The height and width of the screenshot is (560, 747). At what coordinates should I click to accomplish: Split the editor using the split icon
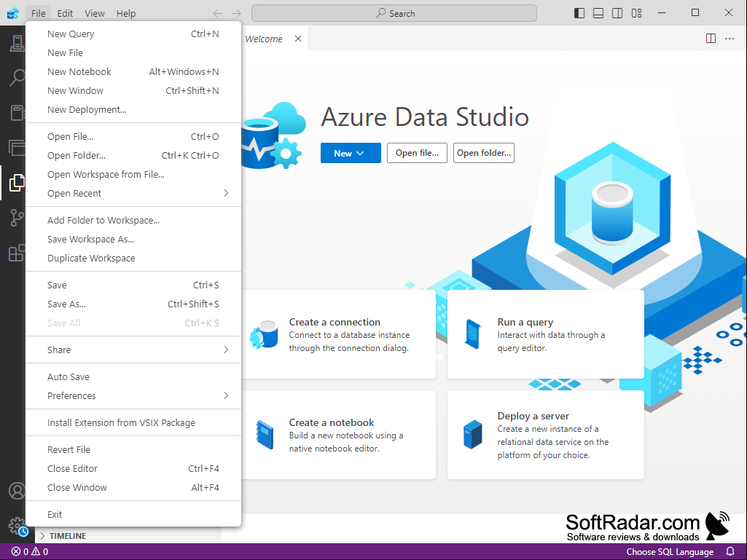(x=711, y=39)
